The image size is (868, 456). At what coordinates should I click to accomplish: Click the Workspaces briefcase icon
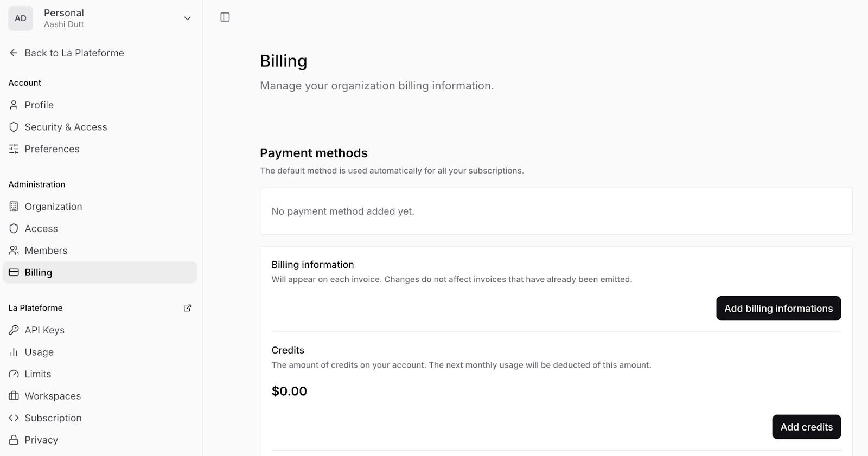(x=14, y=396)
